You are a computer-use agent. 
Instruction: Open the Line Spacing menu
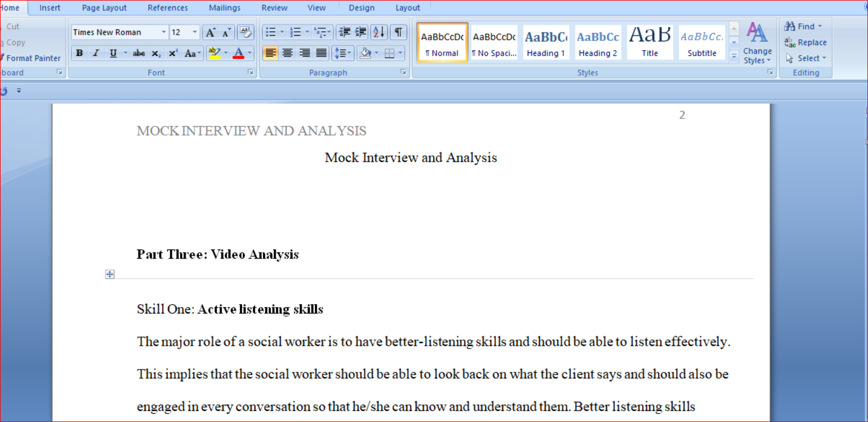pyautogui.click(x=343, y=53)
